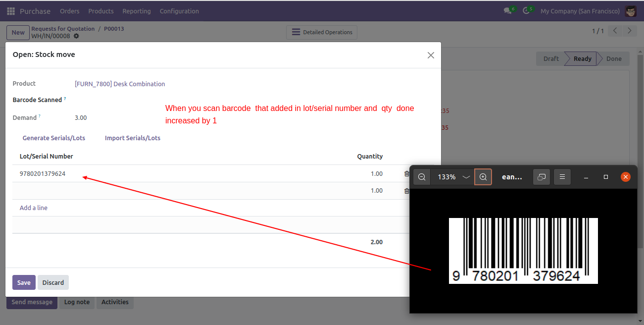The image size is (644, 325).
Task: Click the Lot/Serial Number column header
Action: coord(47,156)
